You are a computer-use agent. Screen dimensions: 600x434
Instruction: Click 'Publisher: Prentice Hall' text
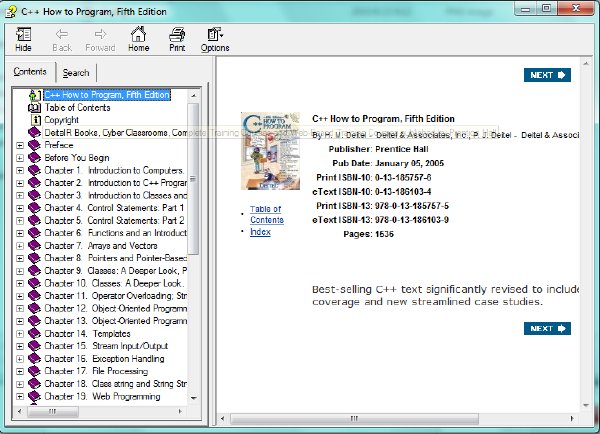tap(378, 149)
